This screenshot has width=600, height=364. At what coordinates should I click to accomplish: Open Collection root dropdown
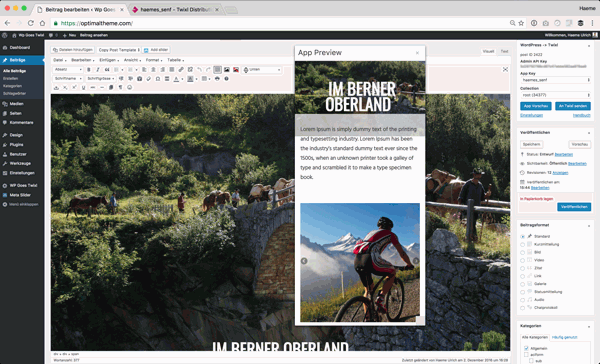555,95
